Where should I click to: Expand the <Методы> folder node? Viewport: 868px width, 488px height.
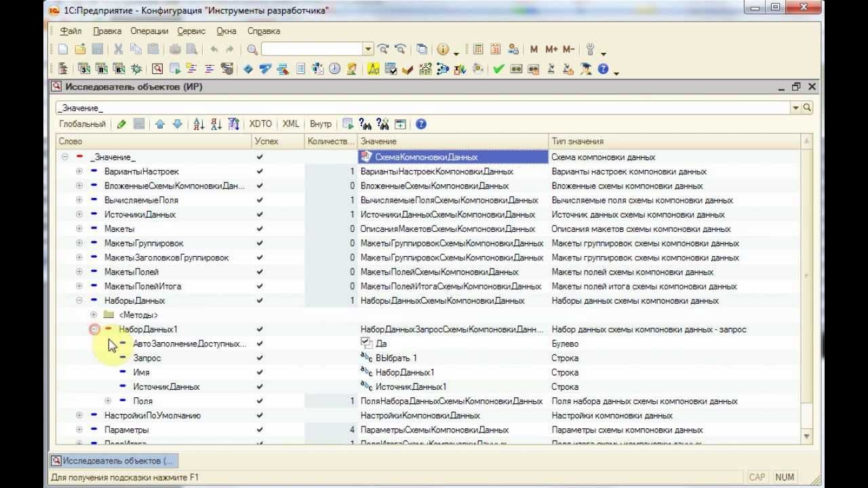94,315
